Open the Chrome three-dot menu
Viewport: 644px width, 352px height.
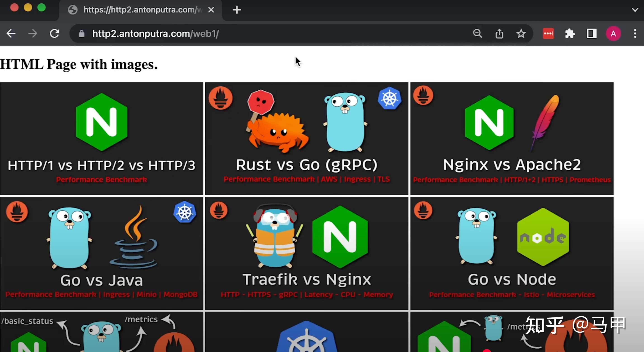coord(635,33)
